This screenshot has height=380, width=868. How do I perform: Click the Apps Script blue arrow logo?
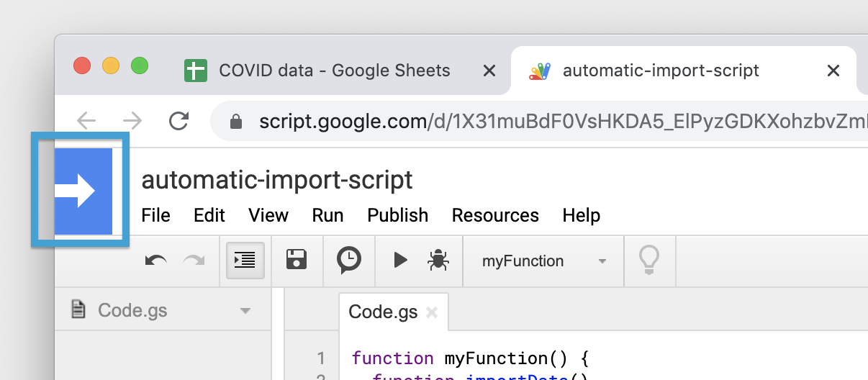click(83, 191)
